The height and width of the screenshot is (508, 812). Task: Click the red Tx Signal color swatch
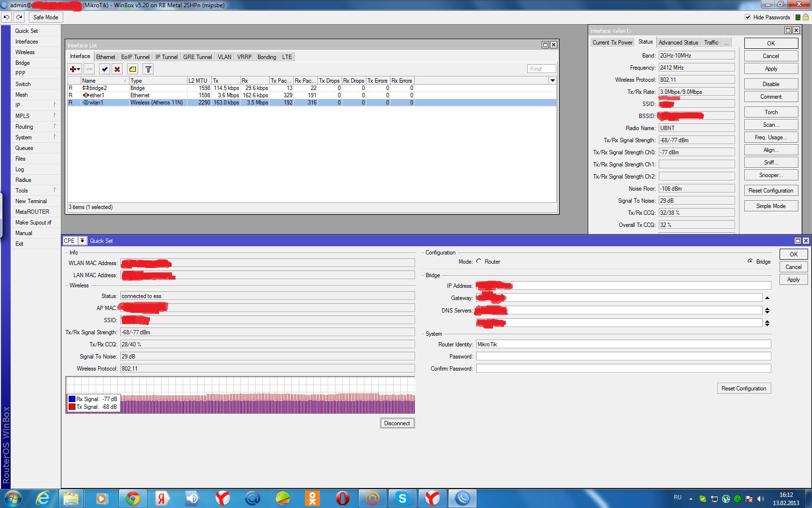[72, 407]
